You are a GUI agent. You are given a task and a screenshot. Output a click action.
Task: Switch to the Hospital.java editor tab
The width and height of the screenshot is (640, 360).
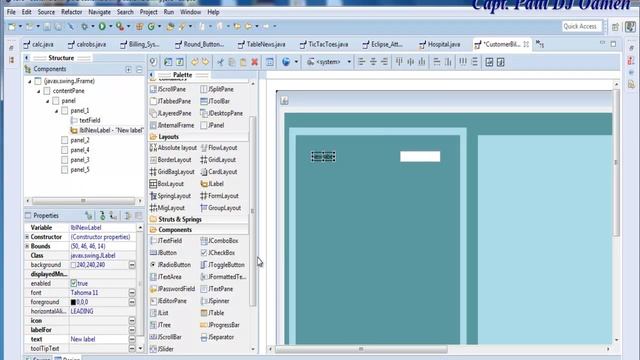point(440,44)
